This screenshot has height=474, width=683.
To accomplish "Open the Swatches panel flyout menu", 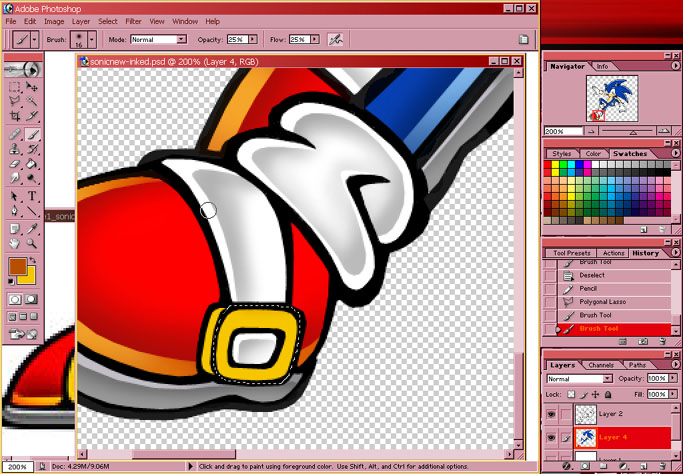I will coord(675,153).
